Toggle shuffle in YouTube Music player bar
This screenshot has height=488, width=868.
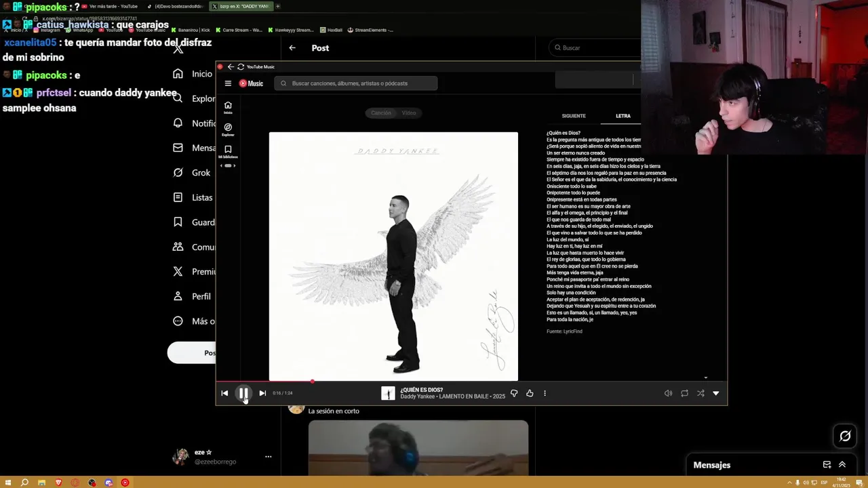point(701,393)
